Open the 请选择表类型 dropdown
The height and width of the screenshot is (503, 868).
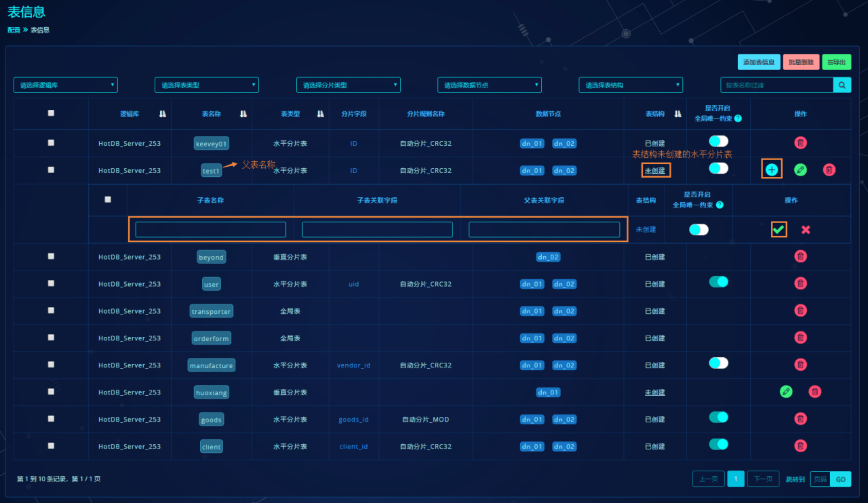(x=207, y=85)
